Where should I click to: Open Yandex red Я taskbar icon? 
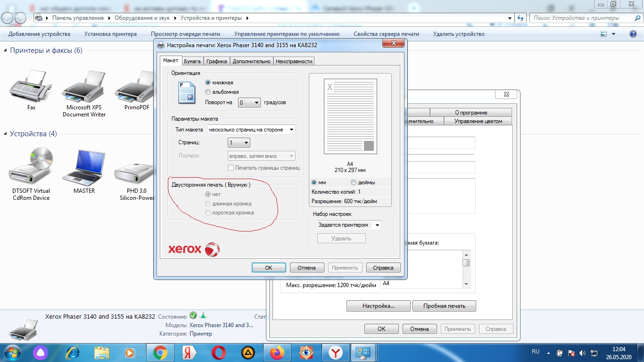click(x=189, y=353)
